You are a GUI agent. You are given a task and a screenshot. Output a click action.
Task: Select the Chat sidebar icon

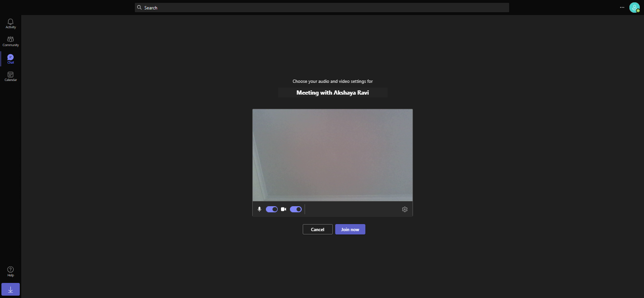click(x=10, y=57)
